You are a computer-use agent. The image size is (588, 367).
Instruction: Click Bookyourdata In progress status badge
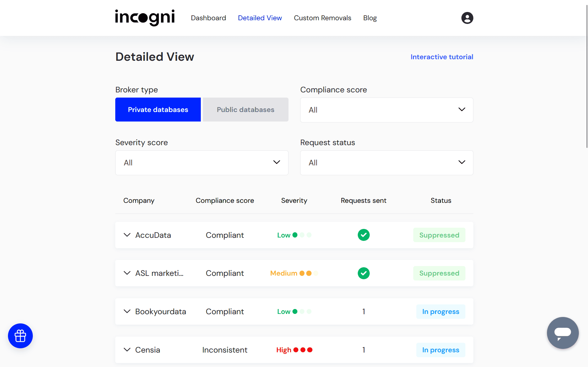[x=441, y=311]
